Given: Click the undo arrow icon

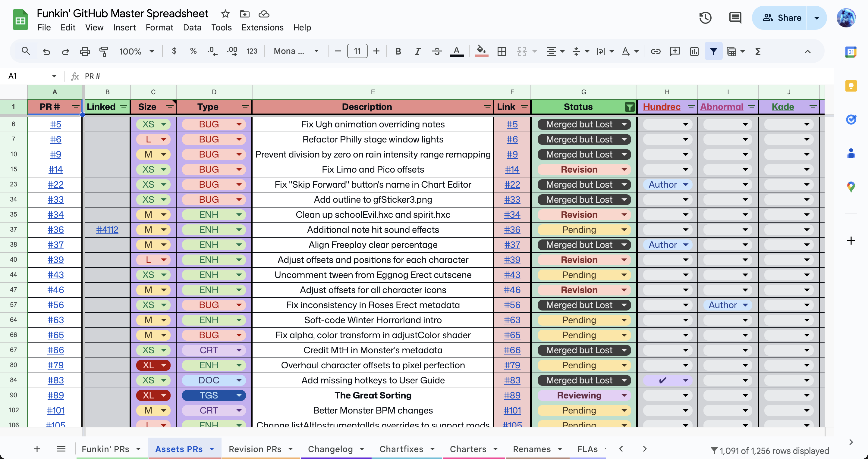Looking at the screenshot, I should [46, 51].
